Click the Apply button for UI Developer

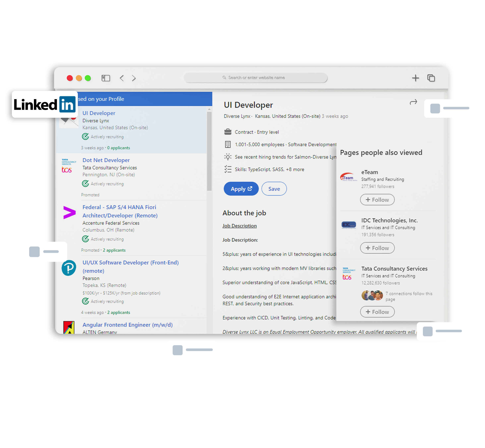[240, 189]
